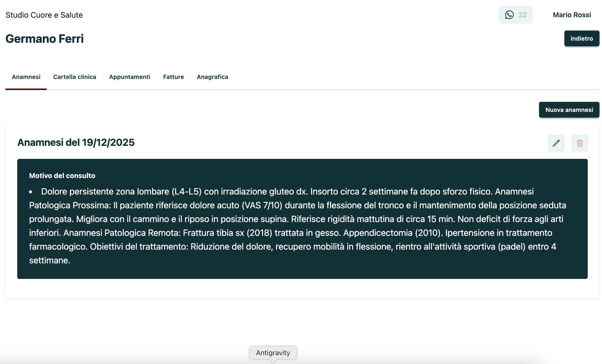Click the pencil edit anamnesi icon
Image resolution: width=602 pixels, height=364 pixels.
click(x=556, y=143)
